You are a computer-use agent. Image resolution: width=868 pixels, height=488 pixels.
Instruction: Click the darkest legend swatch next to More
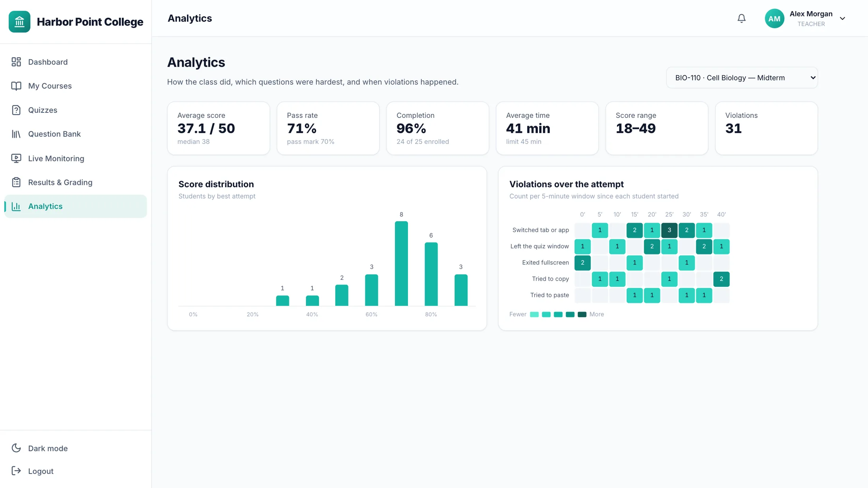click(x=582, y=314)
